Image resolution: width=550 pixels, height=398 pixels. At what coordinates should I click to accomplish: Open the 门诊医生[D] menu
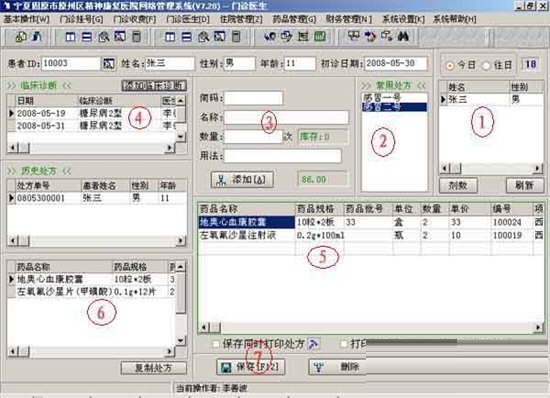pos(188,19)
